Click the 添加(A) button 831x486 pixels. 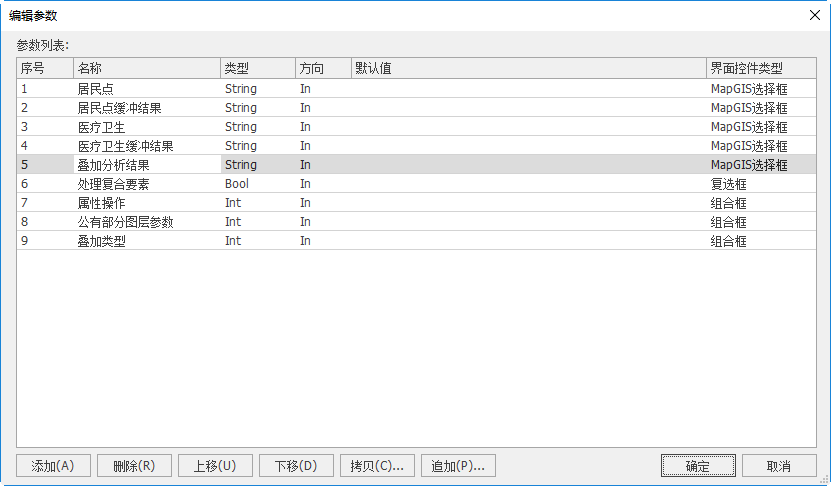(x=53, y=466)
